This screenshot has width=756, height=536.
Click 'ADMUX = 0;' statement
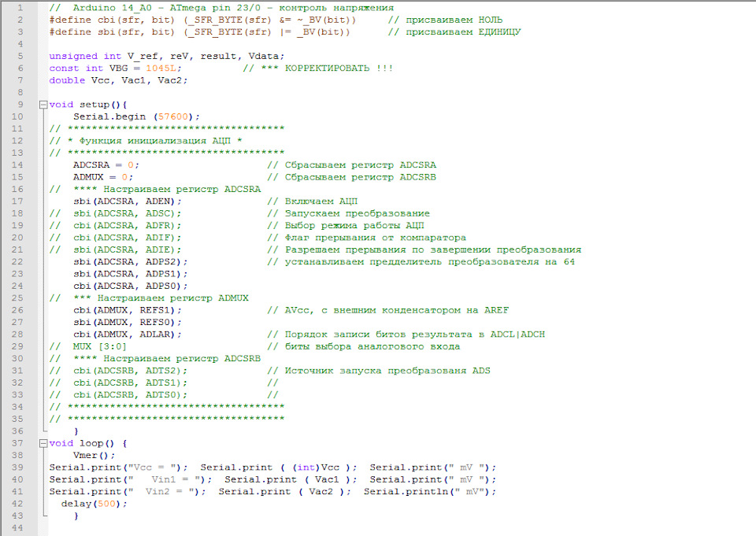(103, 177)
